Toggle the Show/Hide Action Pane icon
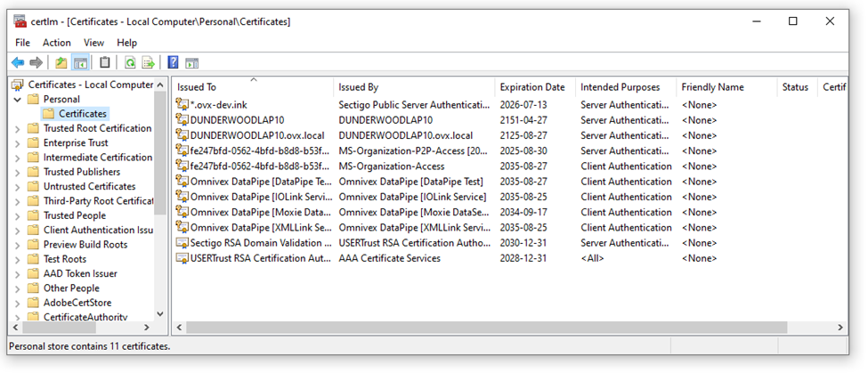Image resolution: width=868 pixels, height=373 pixels. pos(191,62)
